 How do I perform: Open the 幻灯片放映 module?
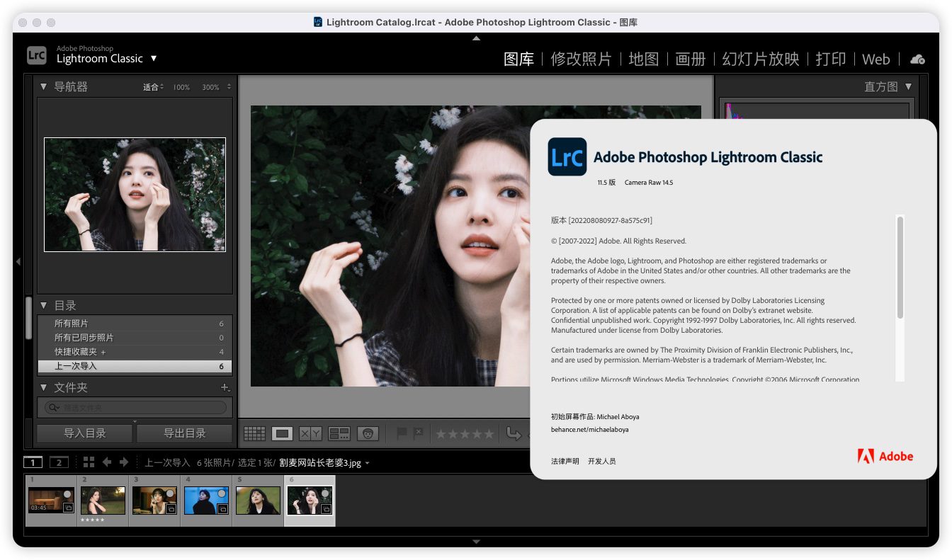761,59
